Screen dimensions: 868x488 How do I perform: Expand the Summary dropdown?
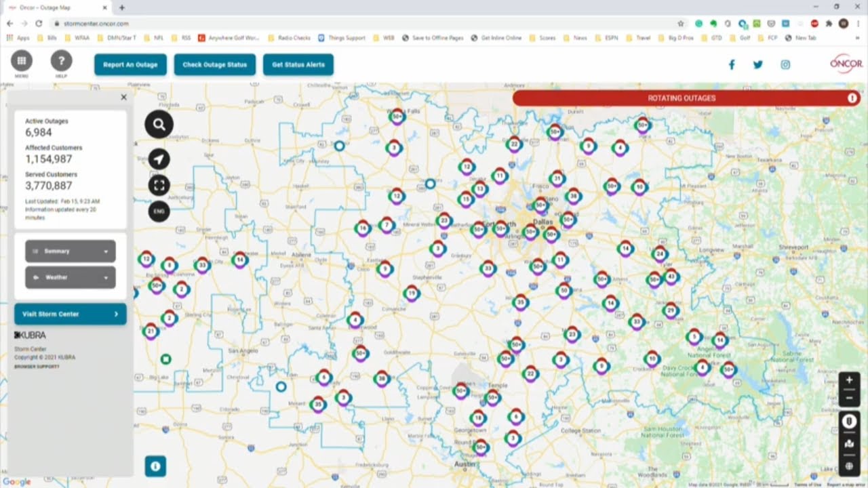pyautogui.click(x=71, y=251)
